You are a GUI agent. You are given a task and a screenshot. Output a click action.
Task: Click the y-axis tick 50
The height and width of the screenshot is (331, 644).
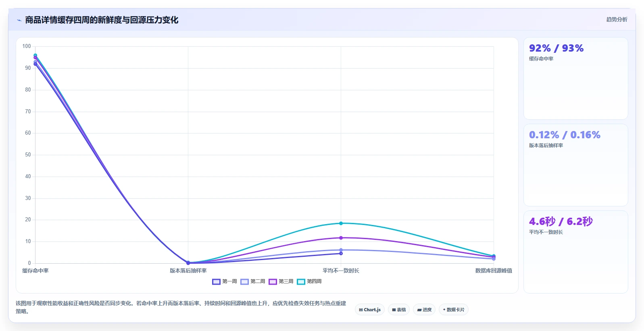(x=28, y=155)
